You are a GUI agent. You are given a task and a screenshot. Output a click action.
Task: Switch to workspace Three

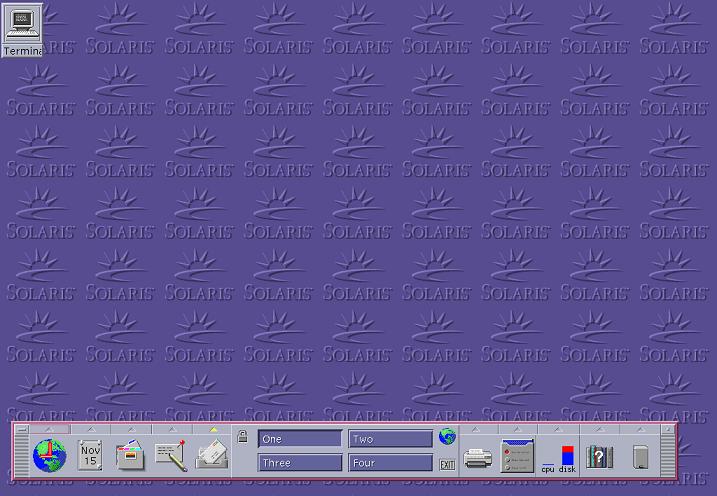[x=300, y=463]
